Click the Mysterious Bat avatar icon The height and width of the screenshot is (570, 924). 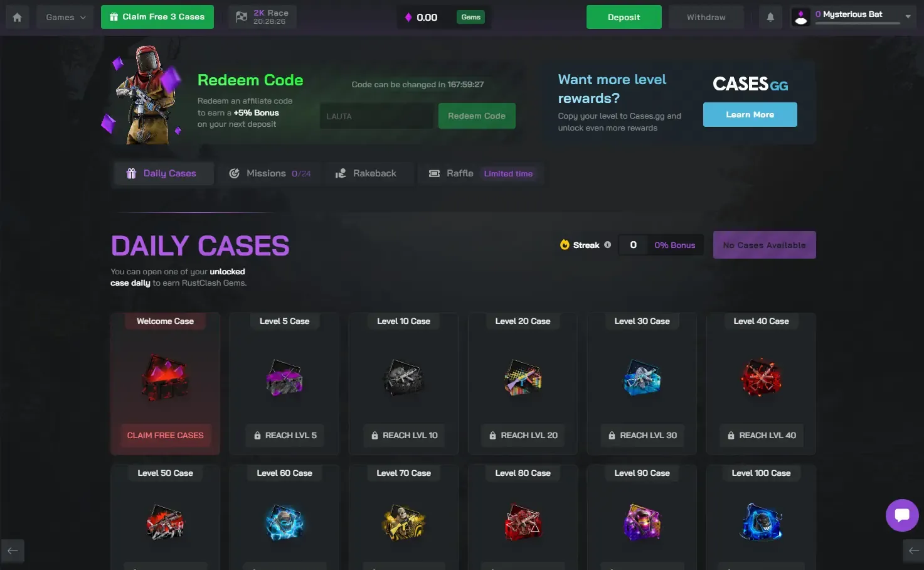pyautogui.click(x=801, y=17)
